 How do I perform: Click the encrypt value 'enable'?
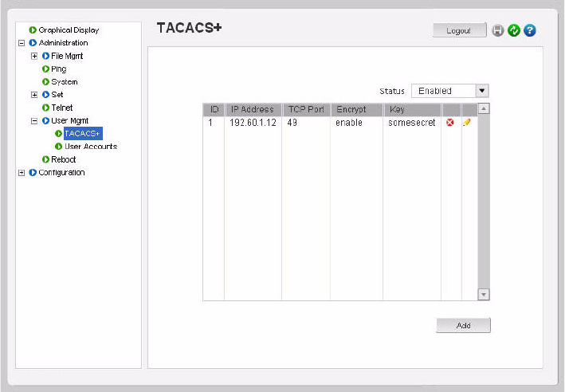click(349, 123)
